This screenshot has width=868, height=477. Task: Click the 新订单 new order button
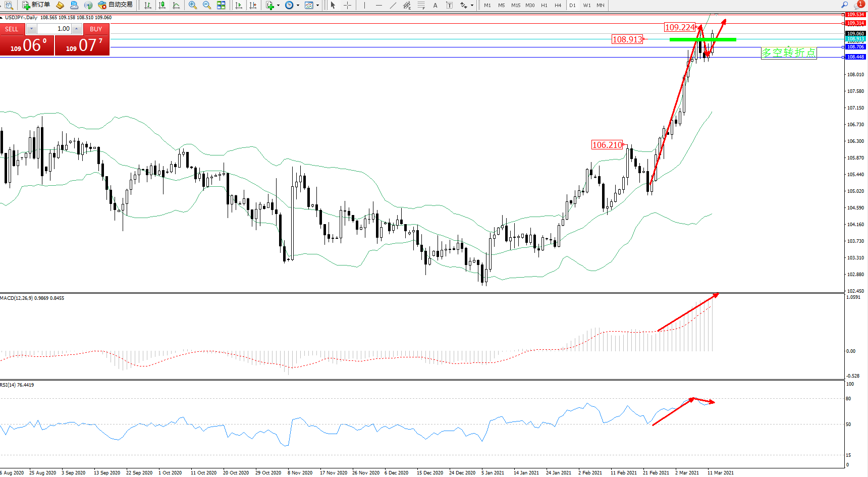point(36,5)
